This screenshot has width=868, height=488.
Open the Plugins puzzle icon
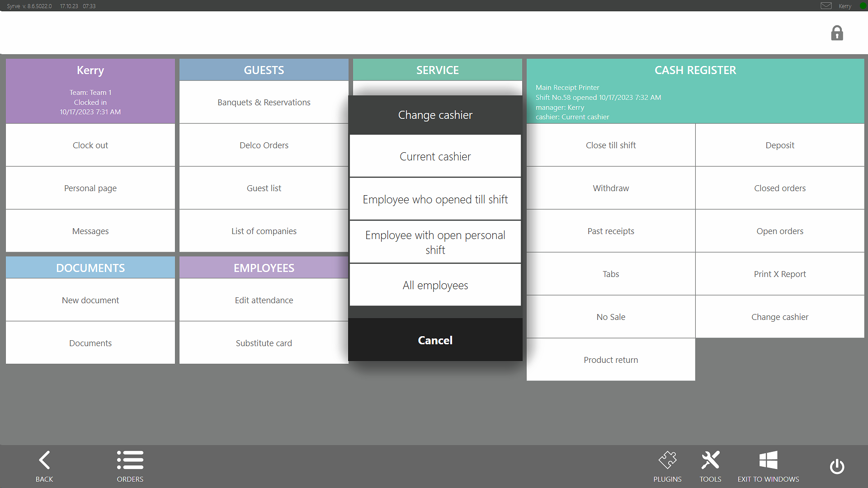[x=667, y=460]
